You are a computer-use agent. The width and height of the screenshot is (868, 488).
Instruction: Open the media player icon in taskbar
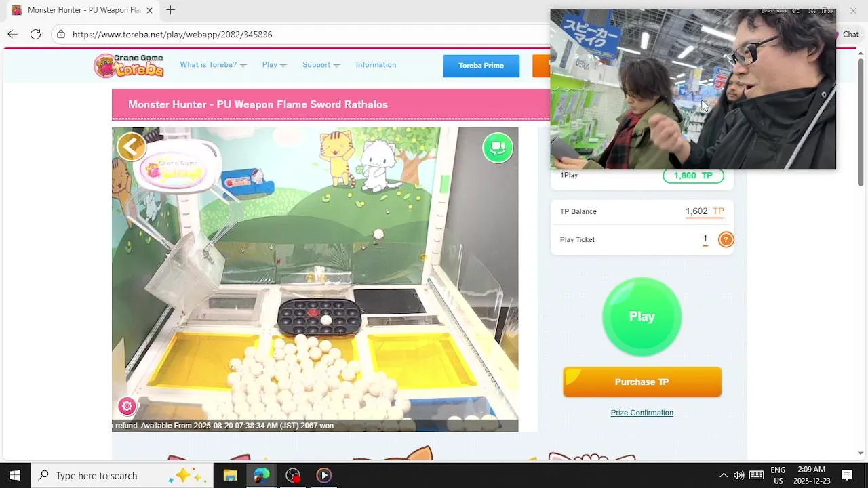[x=324, y=475]
